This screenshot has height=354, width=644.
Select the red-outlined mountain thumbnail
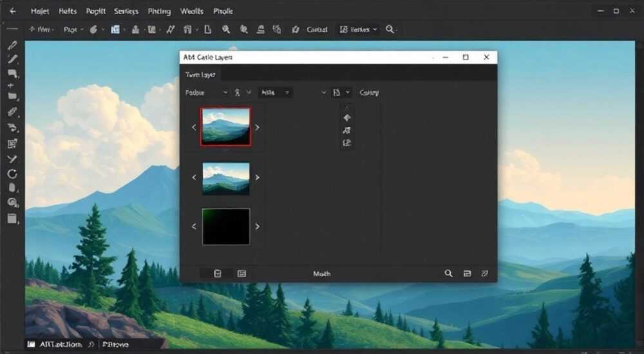[225, 127]
